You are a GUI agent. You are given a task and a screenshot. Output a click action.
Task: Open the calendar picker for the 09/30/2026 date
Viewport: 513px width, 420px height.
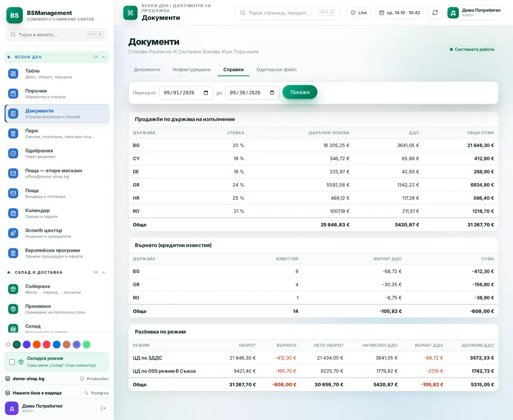[272, 93]
